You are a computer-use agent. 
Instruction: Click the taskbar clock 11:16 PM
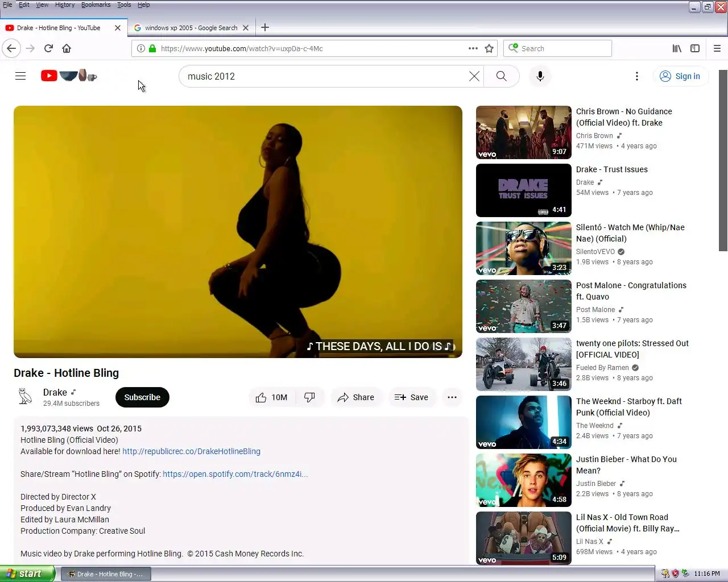click(707, 573)
